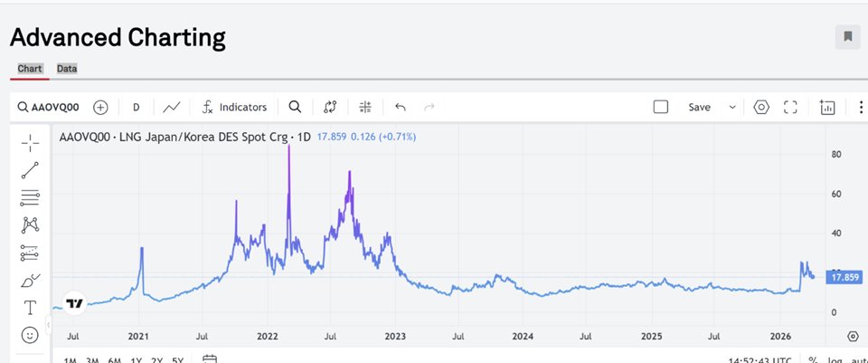This screenshot has height=363, width=868.
Task: Select the 6M date range
Action: pos(115,360)
